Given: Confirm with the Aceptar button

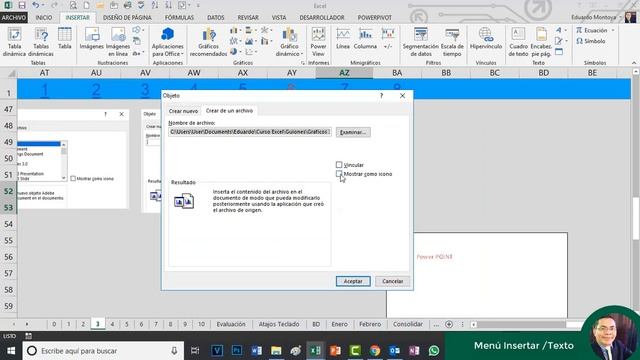Looking at the screenshot, I should [x=353, y=281].
